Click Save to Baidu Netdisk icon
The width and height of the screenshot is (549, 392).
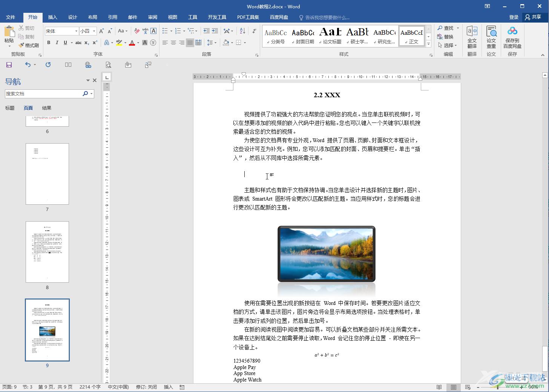(512, 37)
